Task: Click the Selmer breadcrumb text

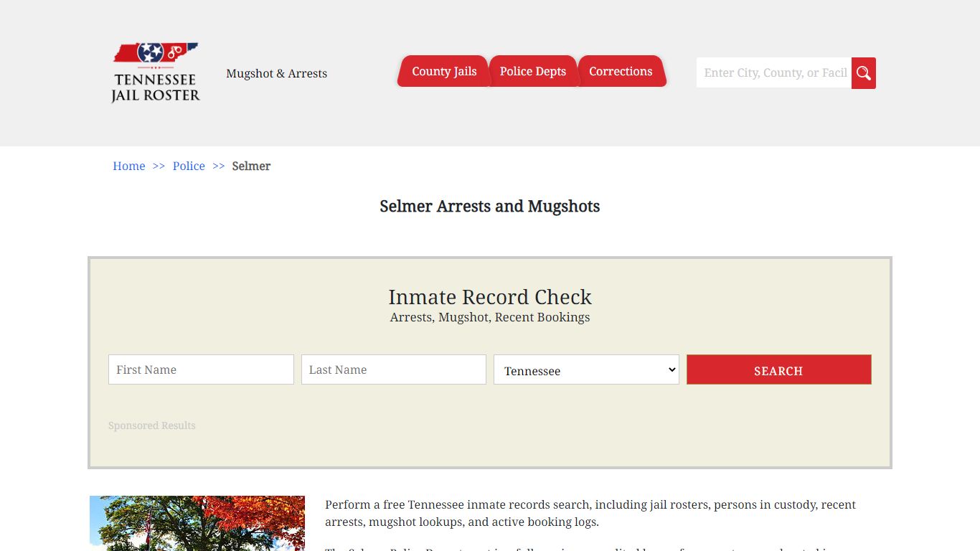Action: pyautogui.click(x=251, y=166)
